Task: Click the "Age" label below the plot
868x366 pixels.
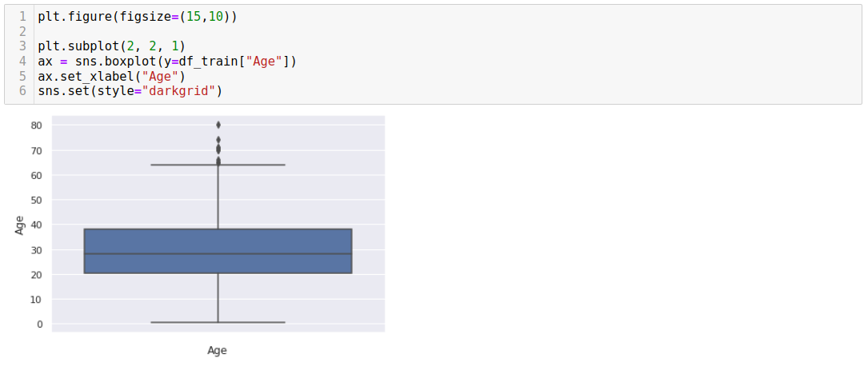Action: click(x=217, y=351)
